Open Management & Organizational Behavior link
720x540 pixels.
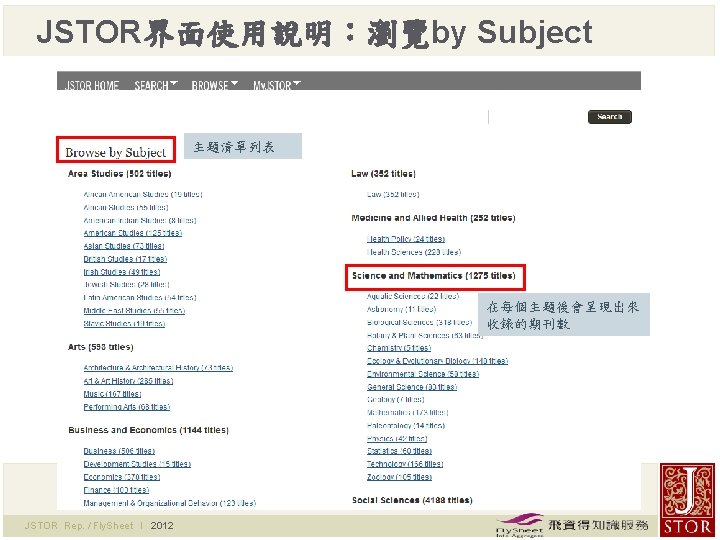coord(169,503)
